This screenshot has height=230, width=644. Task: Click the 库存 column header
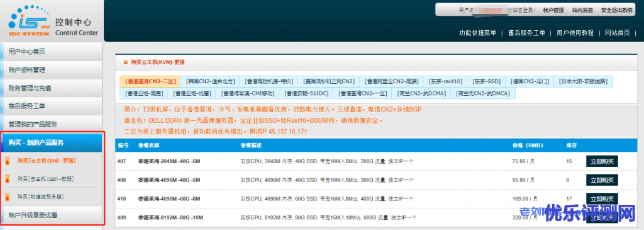(x=572, y=145)
